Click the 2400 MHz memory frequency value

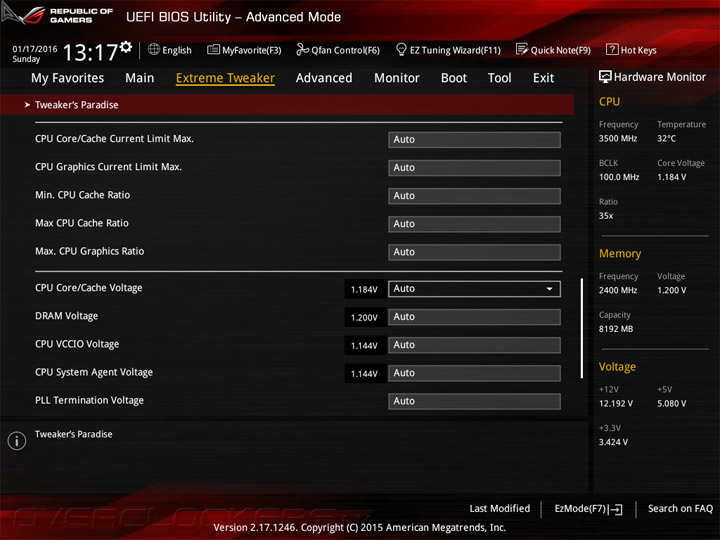[x=618, y=290]
